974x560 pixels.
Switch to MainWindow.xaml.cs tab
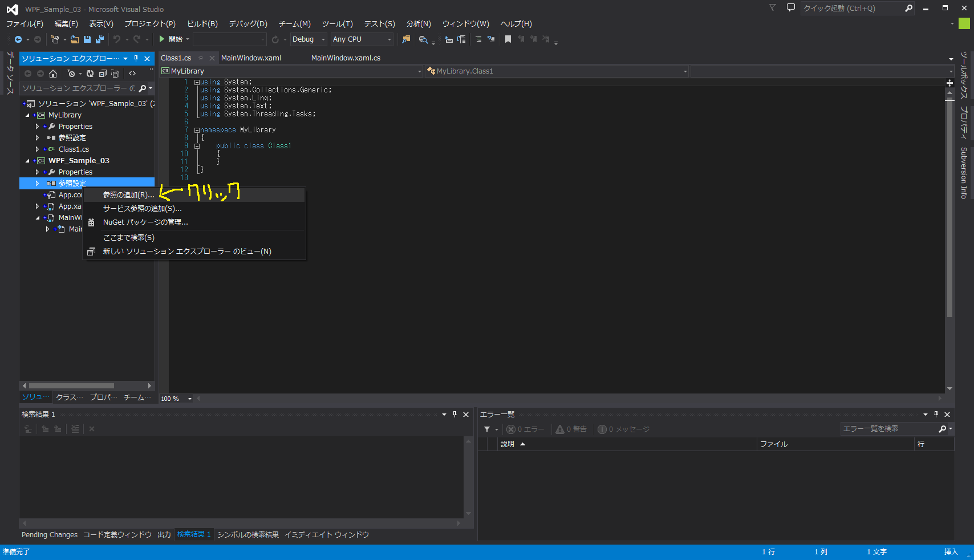point(346,58)
